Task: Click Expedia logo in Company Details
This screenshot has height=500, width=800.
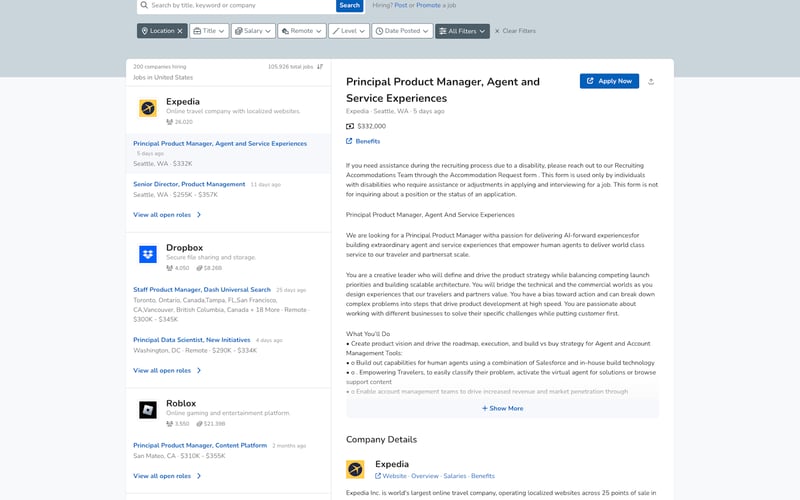Action: pyautogui.click(x=355, y=469)
